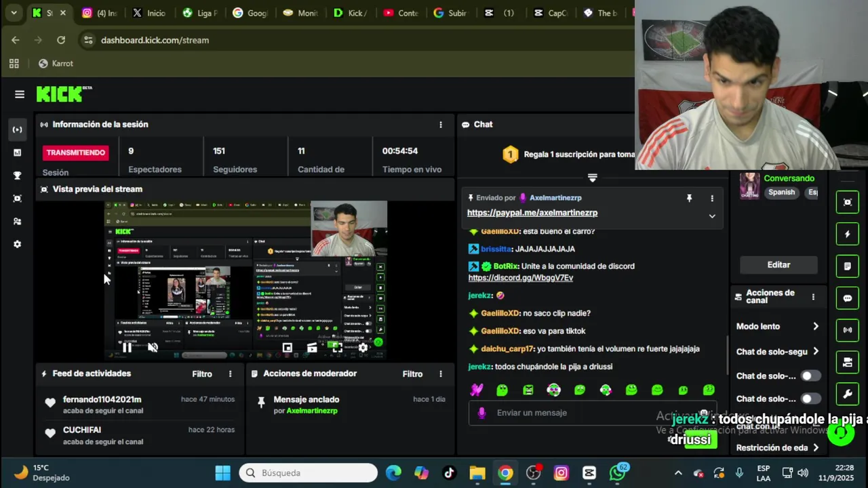Open the Karrot bookmark
The image size is (868, 488).
click(x=56, y=64)
